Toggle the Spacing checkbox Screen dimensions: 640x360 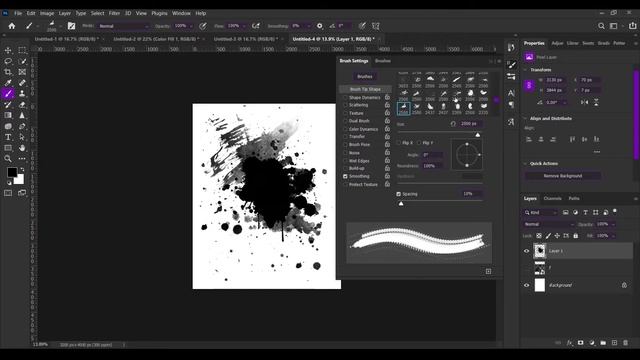coord(398,194)
